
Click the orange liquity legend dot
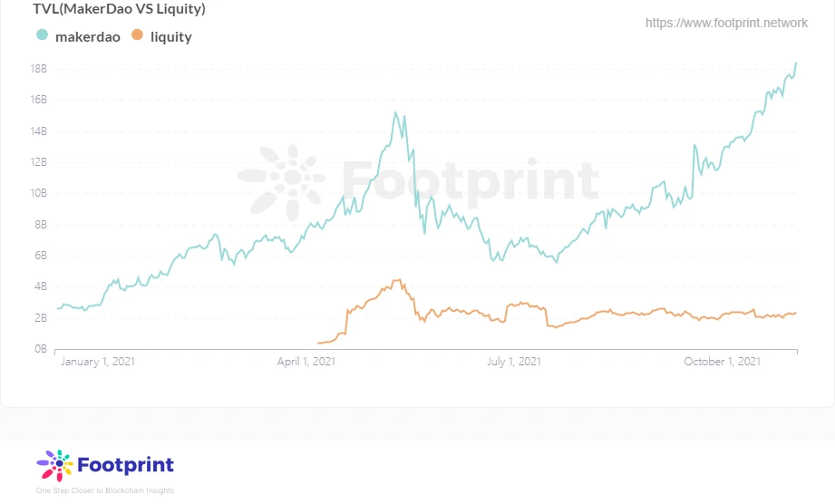(x=138, y=35)
